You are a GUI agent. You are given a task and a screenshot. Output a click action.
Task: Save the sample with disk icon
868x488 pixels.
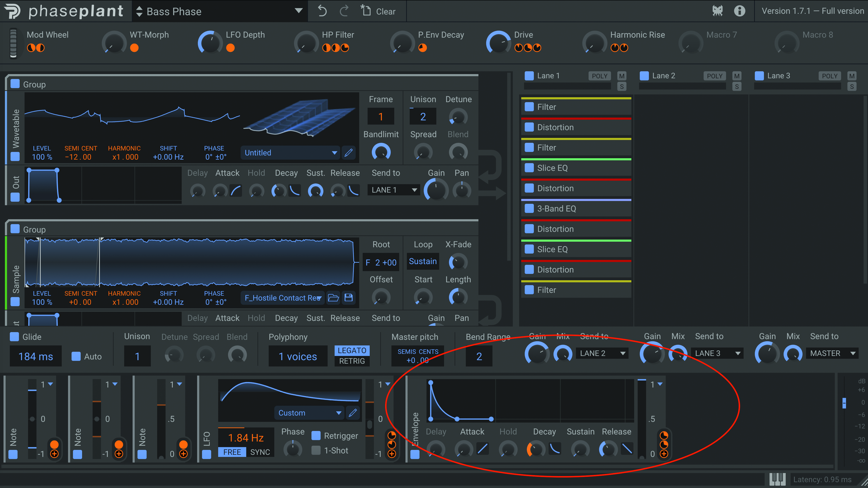tap(349, 298)
